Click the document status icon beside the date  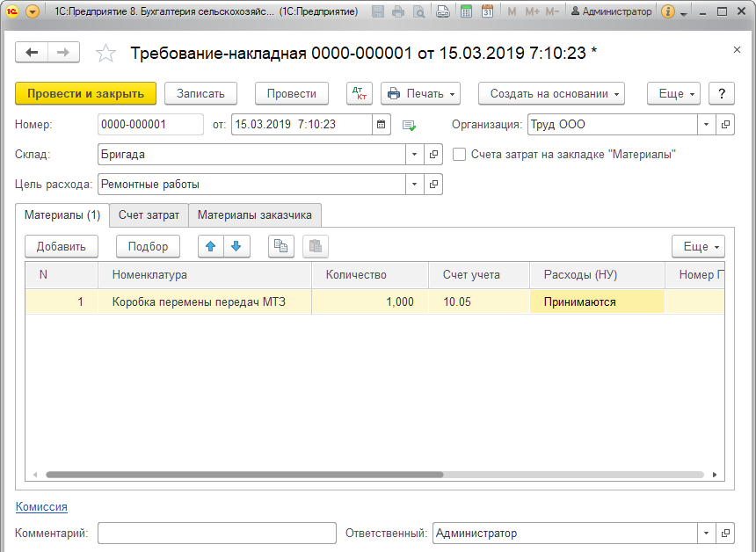(409, 126)
